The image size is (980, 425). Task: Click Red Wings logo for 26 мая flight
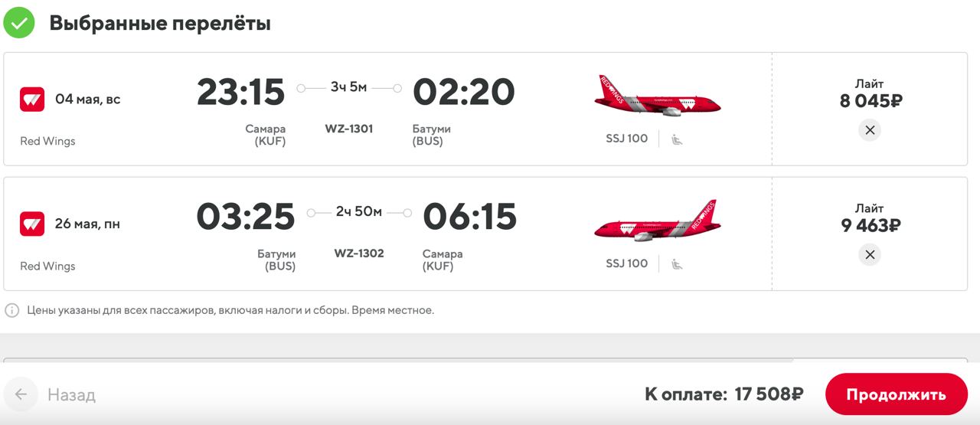[x=32, y=224]
